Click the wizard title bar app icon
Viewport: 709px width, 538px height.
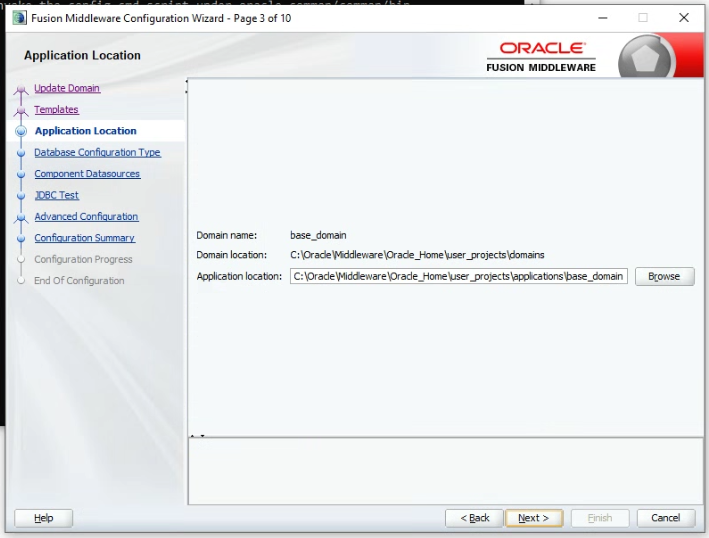(19, 18)
